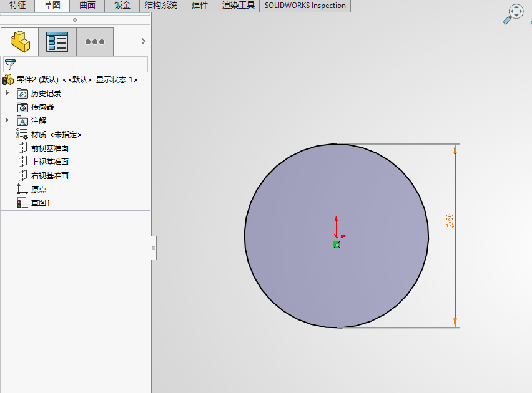Open the 特征 ribbon tab
This screenshot has width=532, height=393.
tap(17, 6)
